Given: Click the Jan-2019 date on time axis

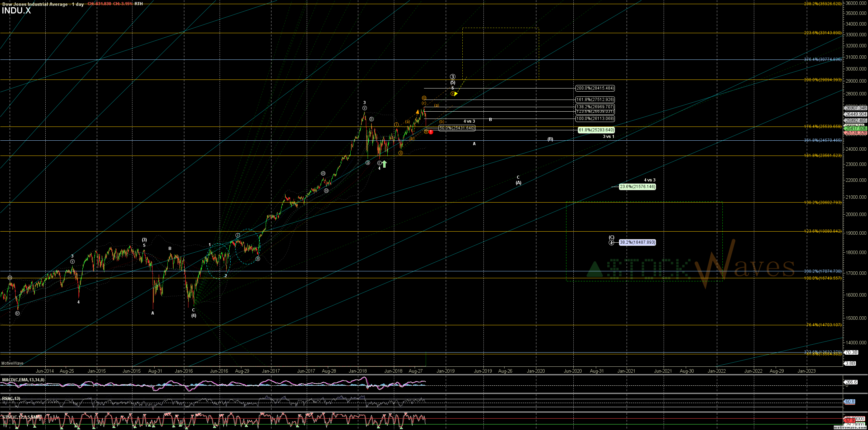Looking at the screenshot, I should point(445,371).
